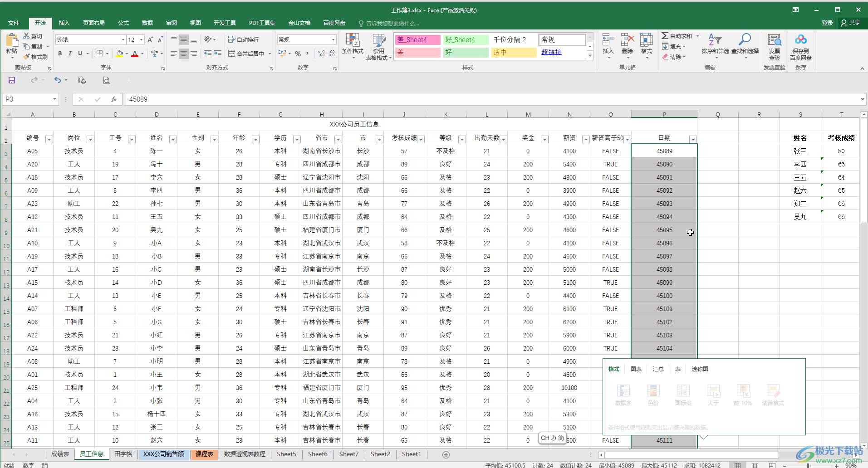Image resolution: width=868 pixels, height=468 pixels.
Task: Click the Insert cells icon
Action: coord(608,40)
